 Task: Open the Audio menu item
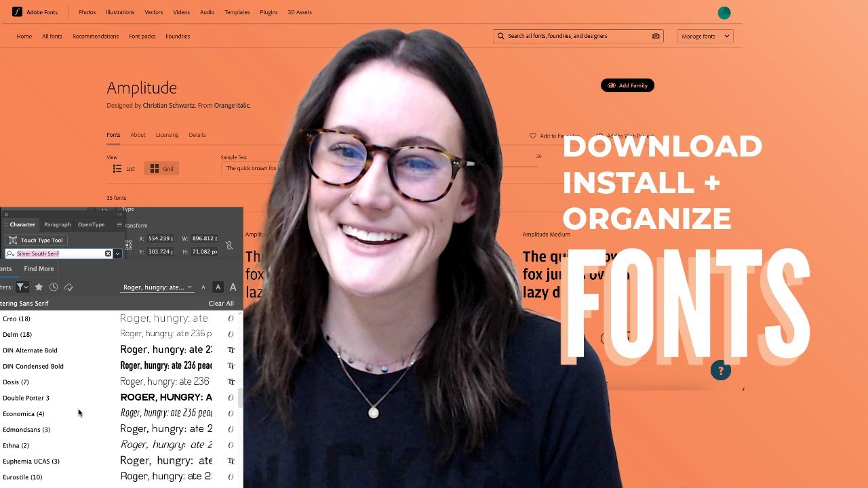click(x=208, y=12)
